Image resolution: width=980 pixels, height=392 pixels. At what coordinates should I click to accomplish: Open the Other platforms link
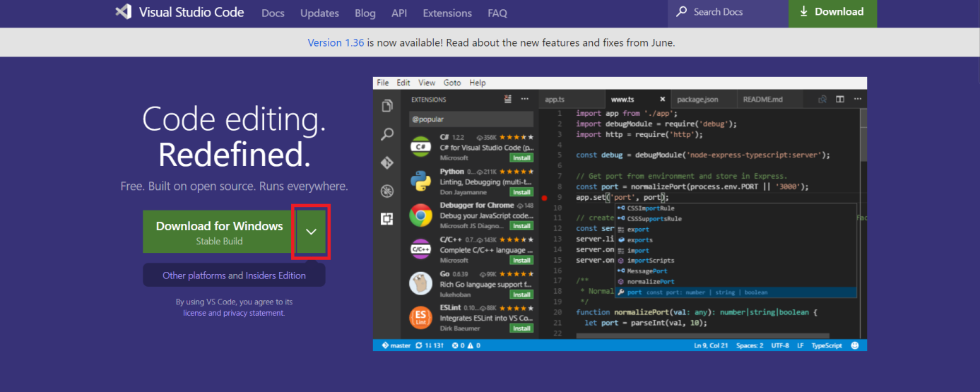tap(194, 275)
